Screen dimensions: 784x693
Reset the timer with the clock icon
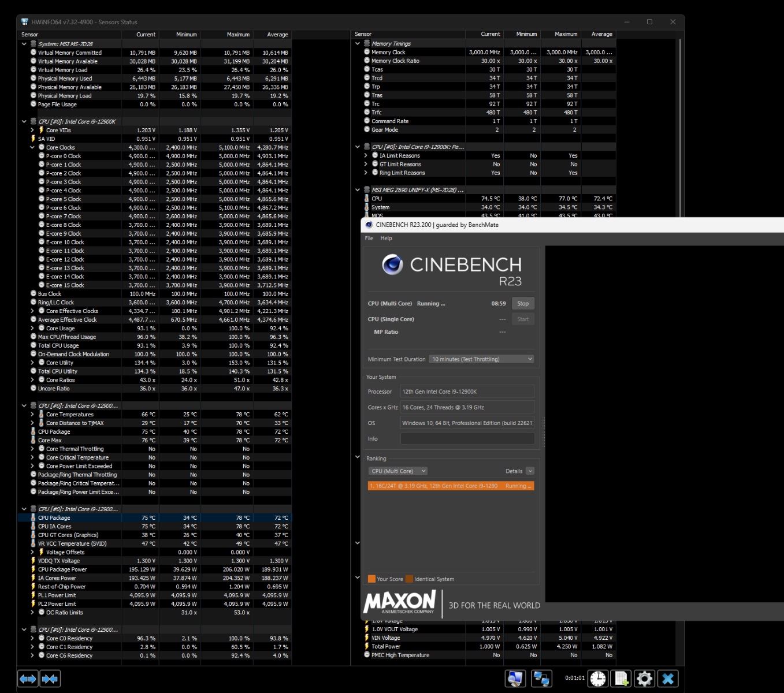[598, 679]
